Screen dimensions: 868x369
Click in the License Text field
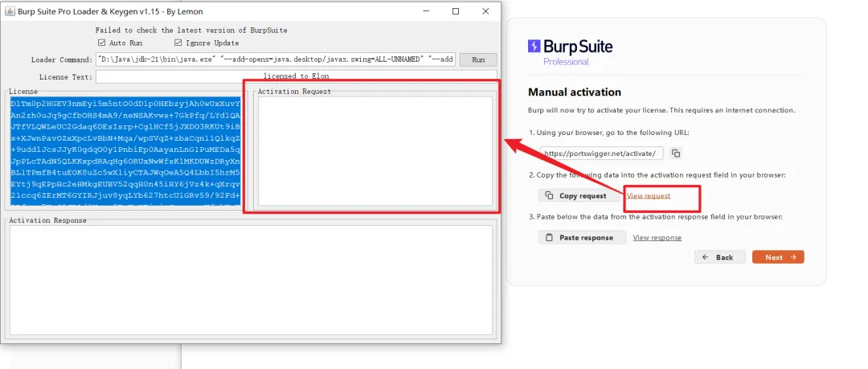(x=296, y=76)
